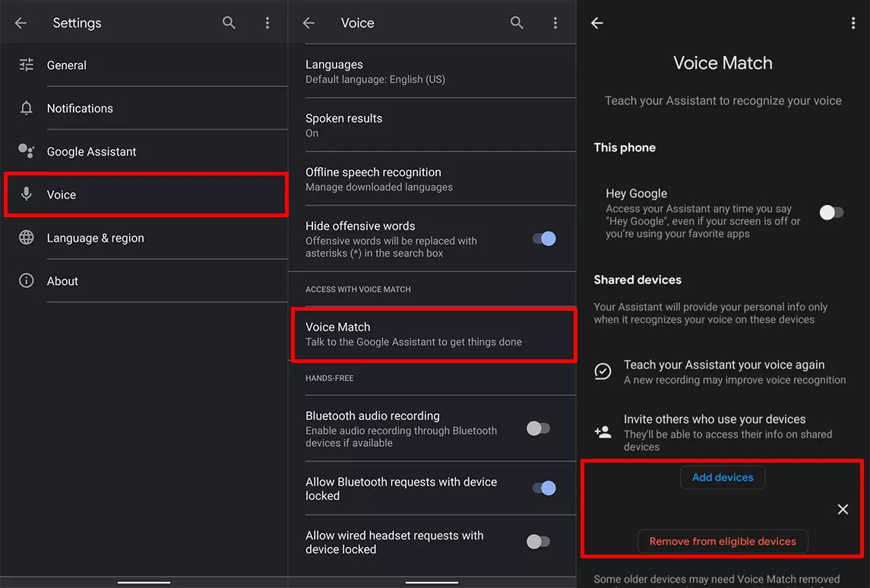Open the overflow menu on Voice Match screen
The width and height of the screenshot is (870, 588).
click(853, 23)
